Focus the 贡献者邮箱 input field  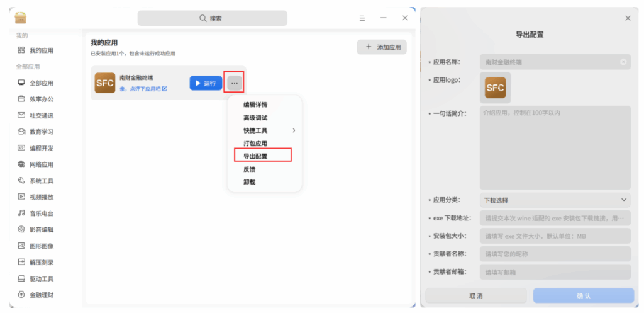(x=555, y=273)
